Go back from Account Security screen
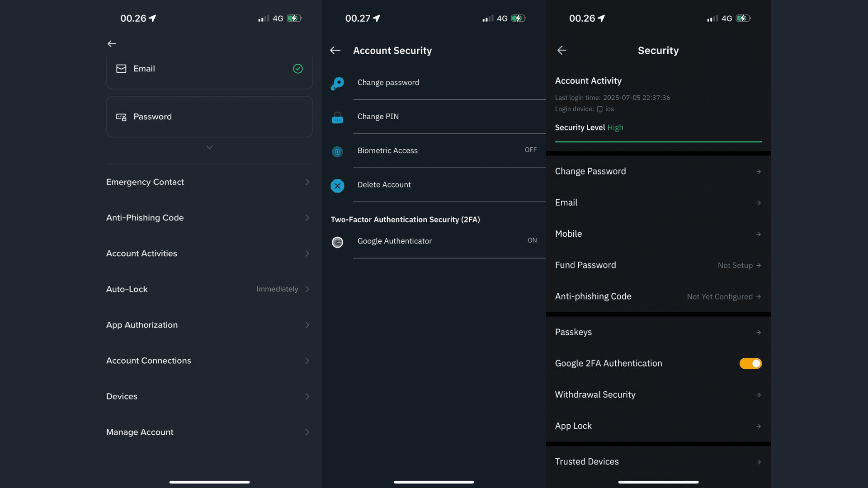This screenshot has width=868, height=488. [x=335, y=51]
